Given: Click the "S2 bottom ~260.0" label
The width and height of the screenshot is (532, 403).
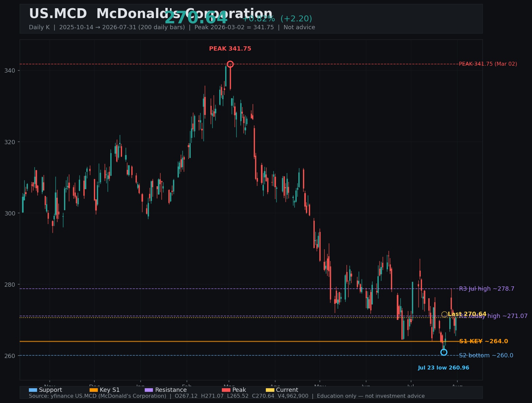Looking at the screenshot, I should (486, 355).
